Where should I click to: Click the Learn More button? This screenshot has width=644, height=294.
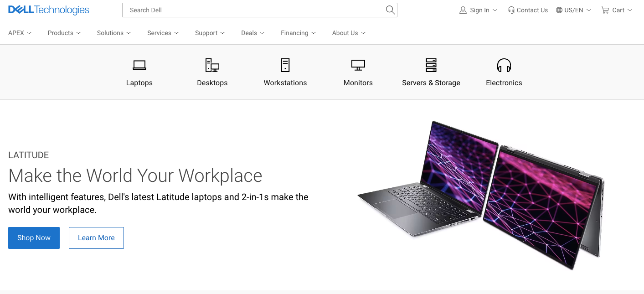[96, 238]
